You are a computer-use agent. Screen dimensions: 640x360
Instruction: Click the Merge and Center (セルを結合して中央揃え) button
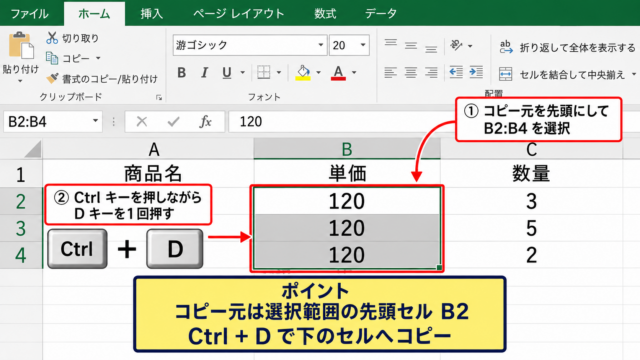(x=562, y=75)
